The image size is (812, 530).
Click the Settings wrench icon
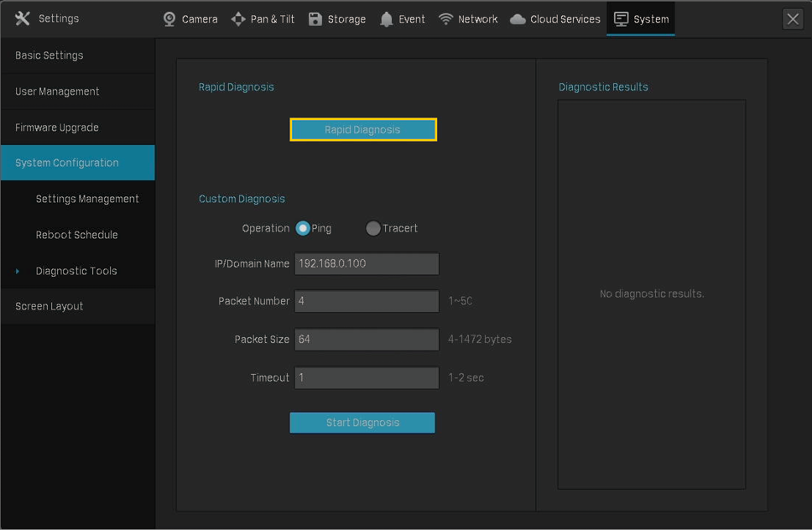coord(23,18)
